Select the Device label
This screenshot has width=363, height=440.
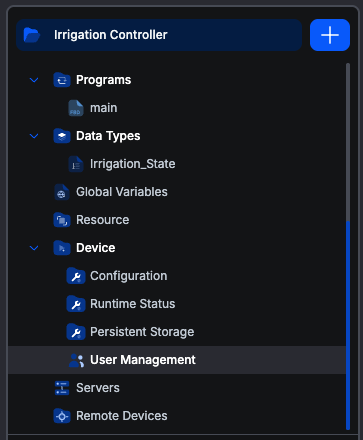96,248
